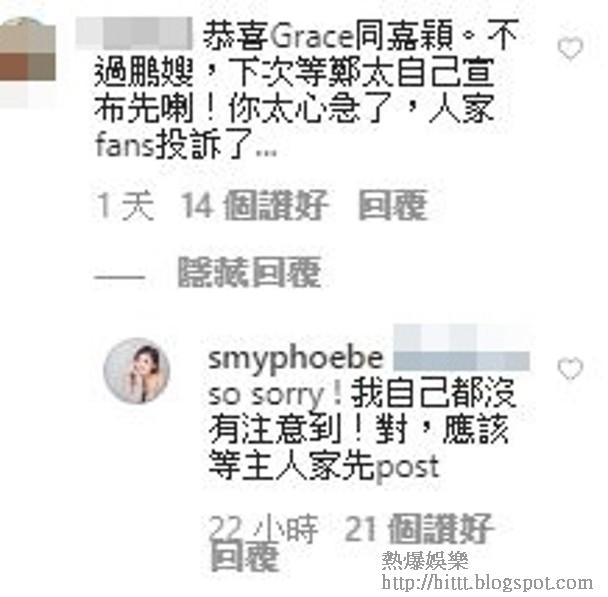Image resolution: width=608 pixels, height=597 pixels.
Task: Click the 'so sorry' reply text
Action: point(363,430)
